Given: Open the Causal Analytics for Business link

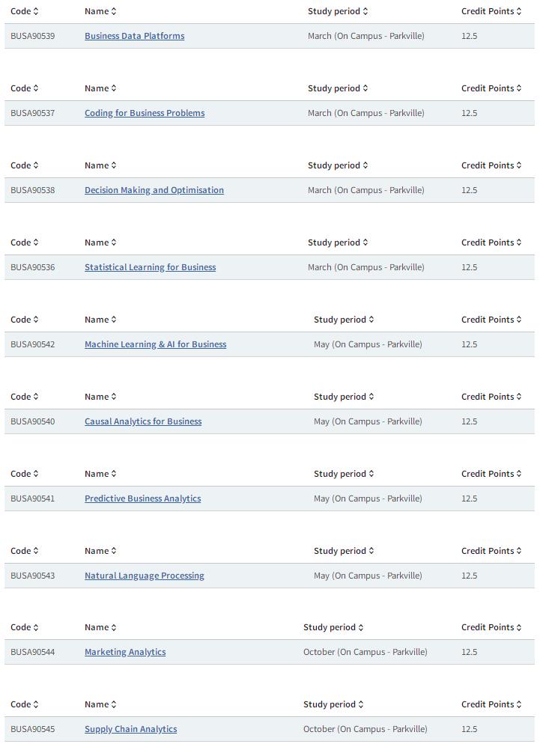Looking at the screenshot, I should (143, 421).
